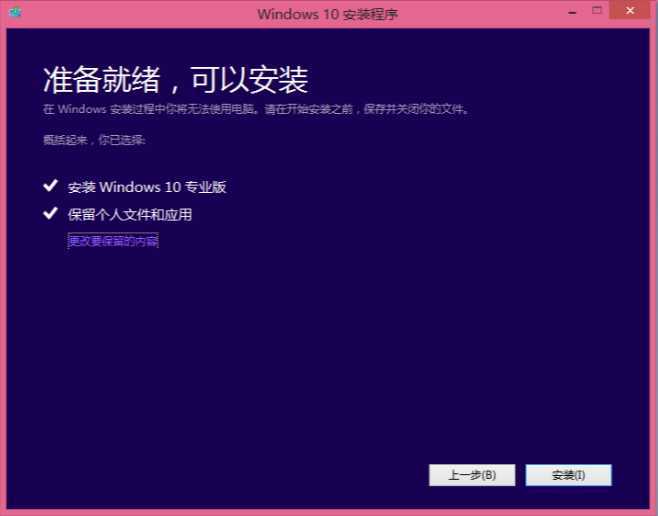Select the 保留个人文件和应用 text
The image size is (658, 516).
[130, 215]
